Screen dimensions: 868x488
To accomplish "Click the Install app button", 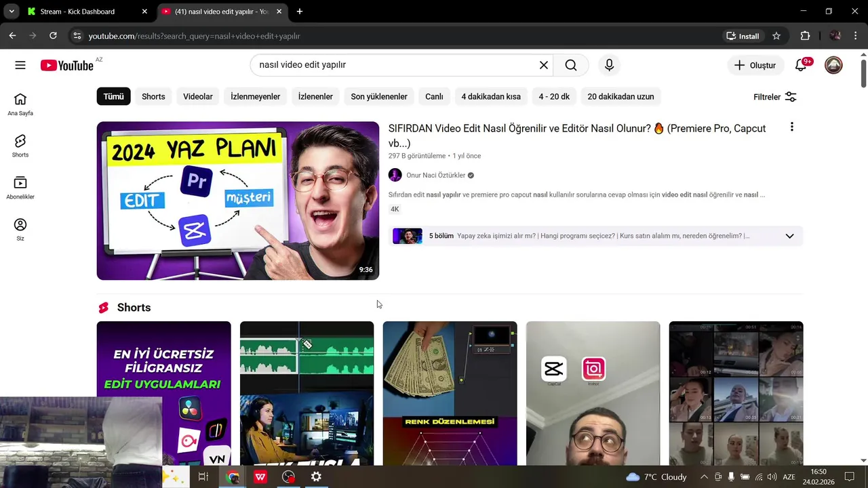I will [743, 36].
